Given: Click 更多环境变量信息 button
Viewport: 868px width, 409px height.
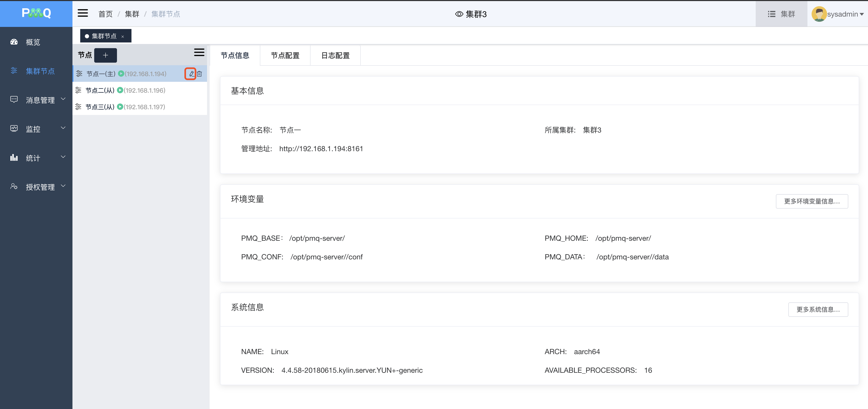Looking at the screenshot, I should 812,201.
